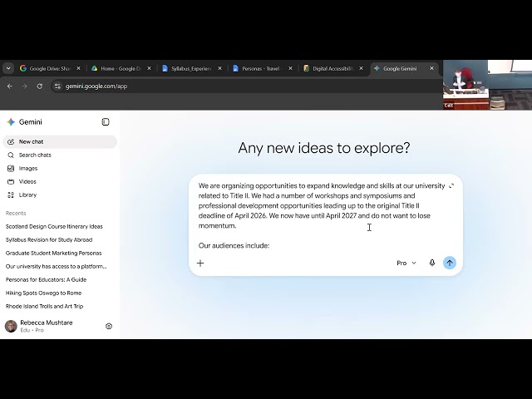The width and height of the screenshot is (532, 399).
Task: Open Graduate Student Marketing Personas chat
Action: click(x=53, y=253)
